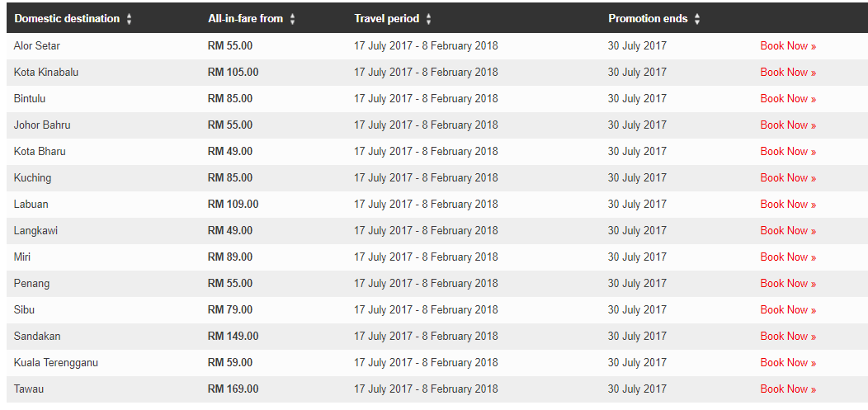The width and height of the screenshot is (868, 410).
Task: Book the Kuala Terengganu flight
Action: [787, 363]
